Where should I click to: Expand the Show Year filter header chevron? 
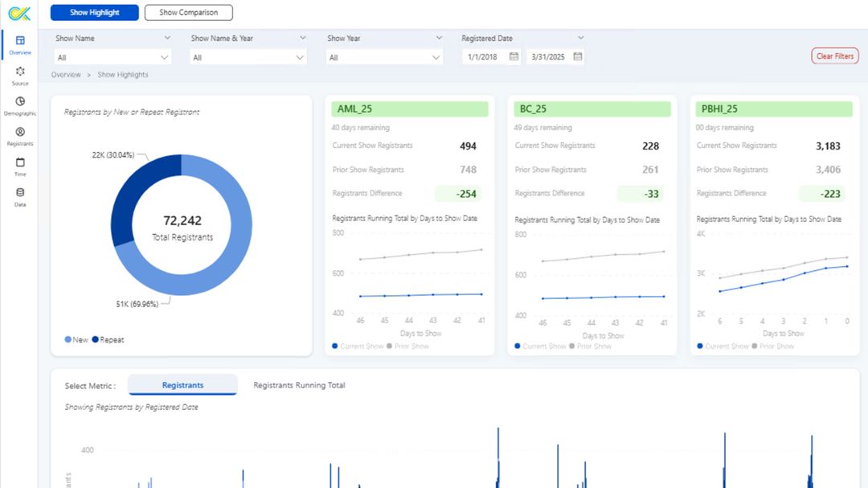click(439, 38)
